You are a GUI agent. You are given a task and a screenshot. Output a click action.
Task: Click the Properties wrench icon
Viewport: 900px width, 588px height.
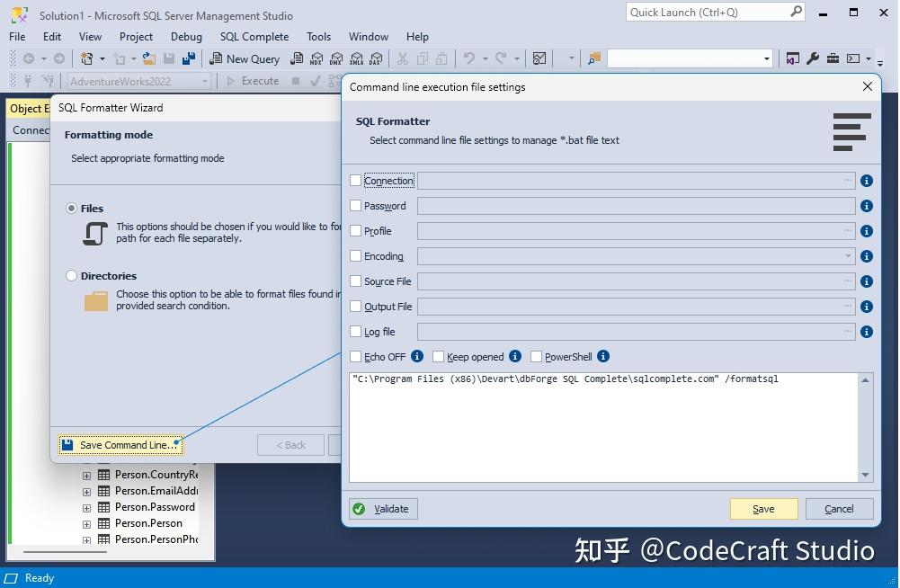tap(812, 58)
